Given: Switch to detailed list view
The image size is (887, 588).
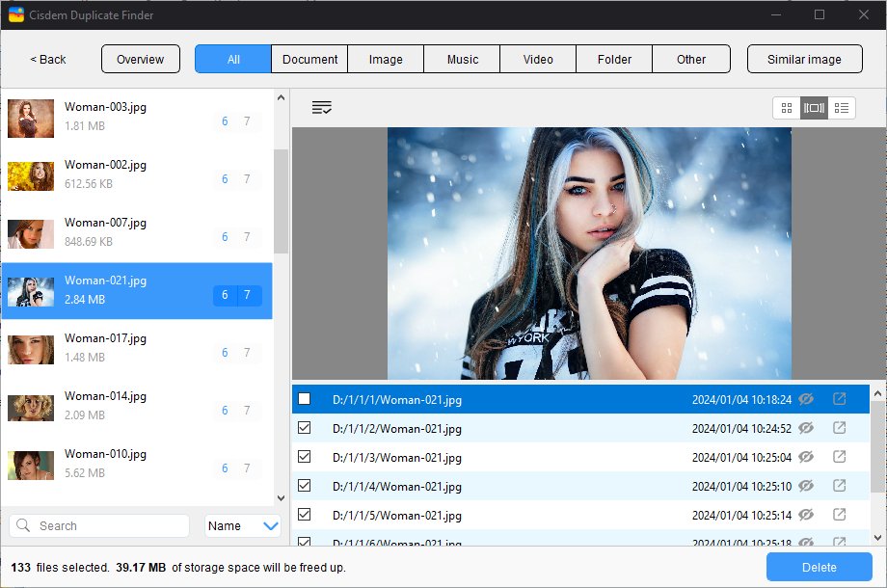Looking at the screenshot, I should (x=842, y=108).
